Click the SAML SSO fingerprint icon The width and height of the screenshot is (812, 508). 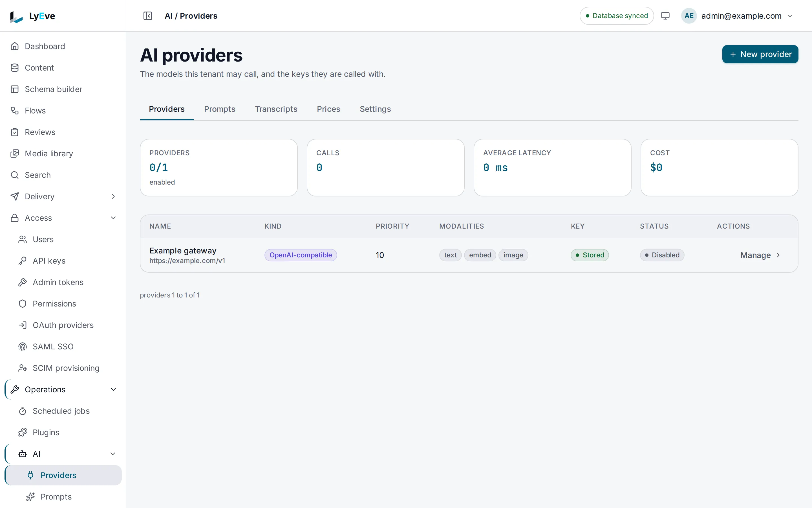coord(23,347)
